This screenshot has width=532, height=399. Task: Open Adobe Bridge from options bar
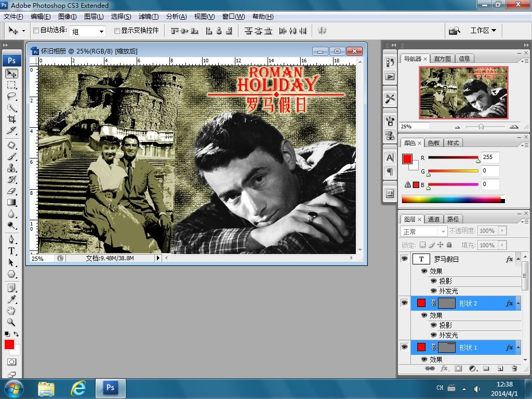[x=455, y=31]
